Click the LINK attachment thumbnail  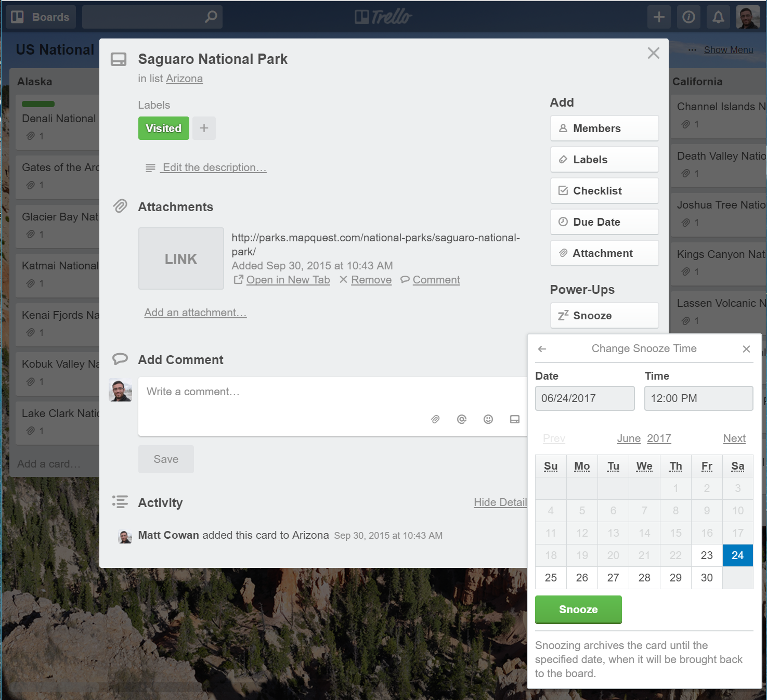pos(181,258)
